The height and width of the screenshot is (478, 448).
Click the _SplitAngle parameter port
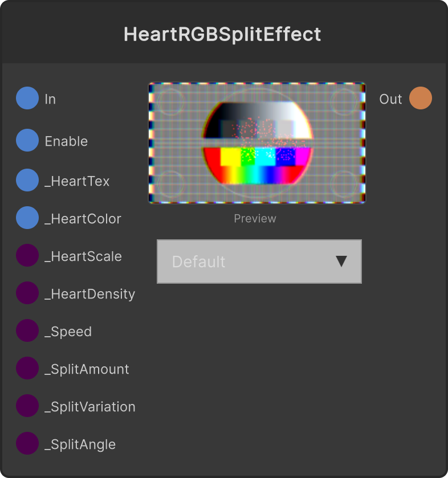tap(27, 443)
